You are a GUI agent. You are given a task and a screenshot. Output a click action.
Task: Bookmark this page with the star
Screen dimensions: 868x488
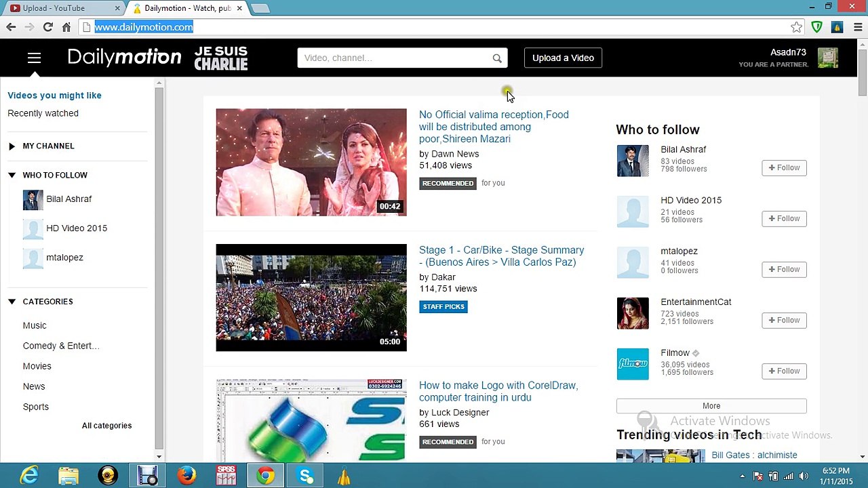797,27
